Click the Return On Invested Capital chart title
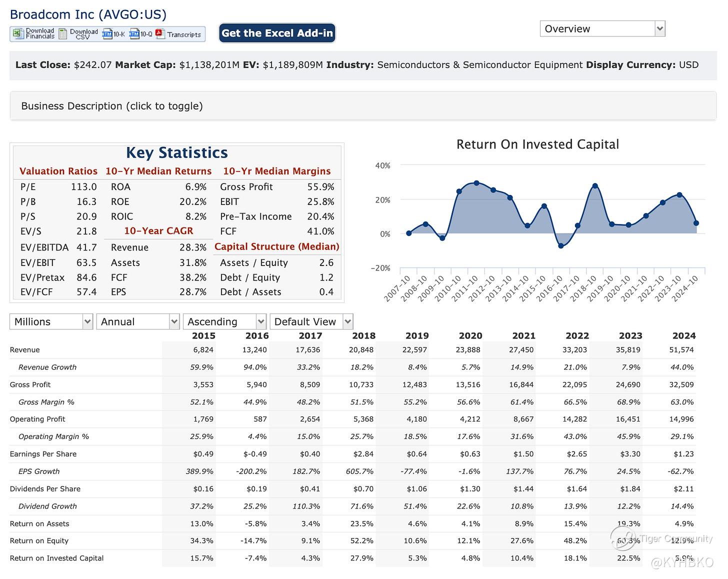 537,144
